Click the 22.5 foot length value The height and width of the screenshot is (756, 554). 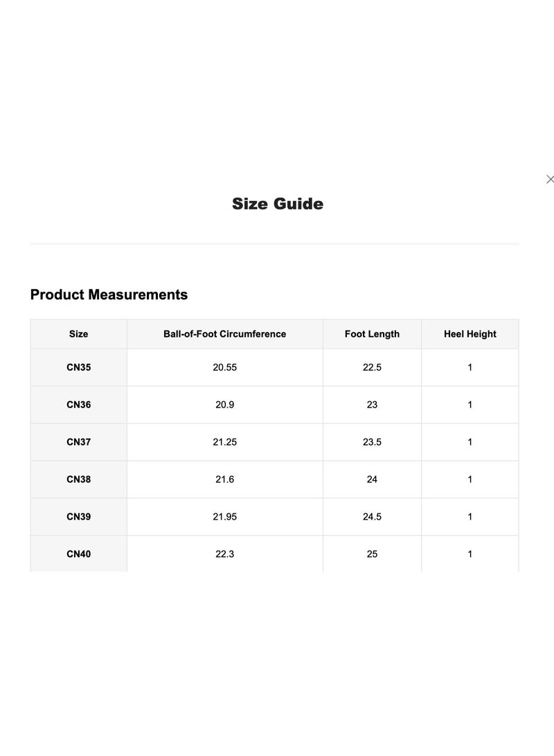[x=372, y=367]
